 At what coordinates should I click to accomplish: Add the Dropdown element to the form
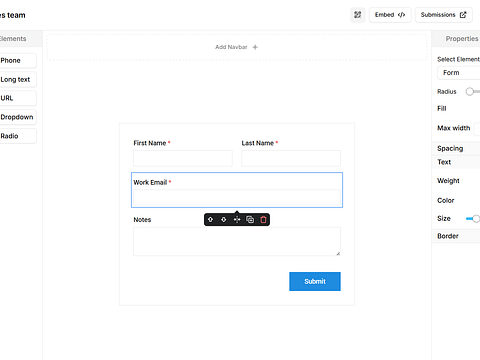pos(17,117)
